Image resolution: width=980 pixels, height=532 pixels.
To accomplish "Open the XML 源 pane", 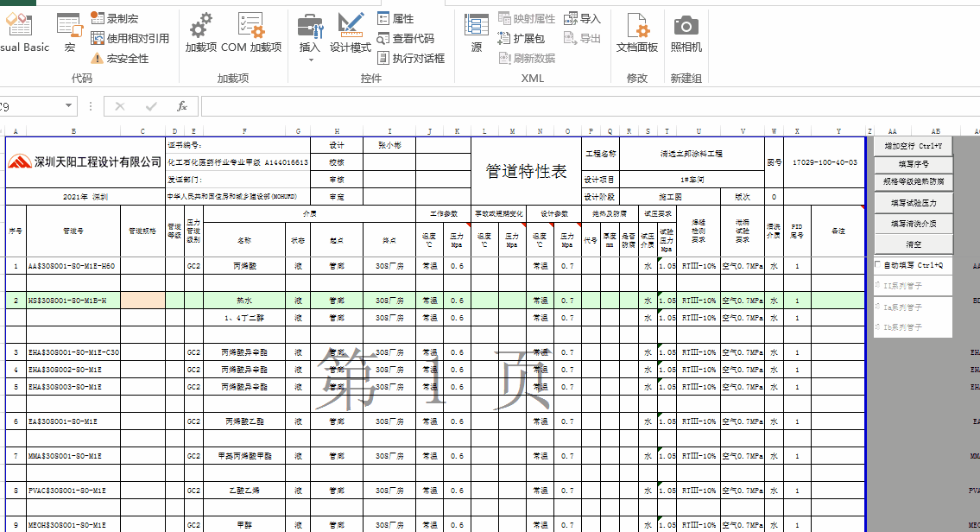I will (x=477, y=33).
